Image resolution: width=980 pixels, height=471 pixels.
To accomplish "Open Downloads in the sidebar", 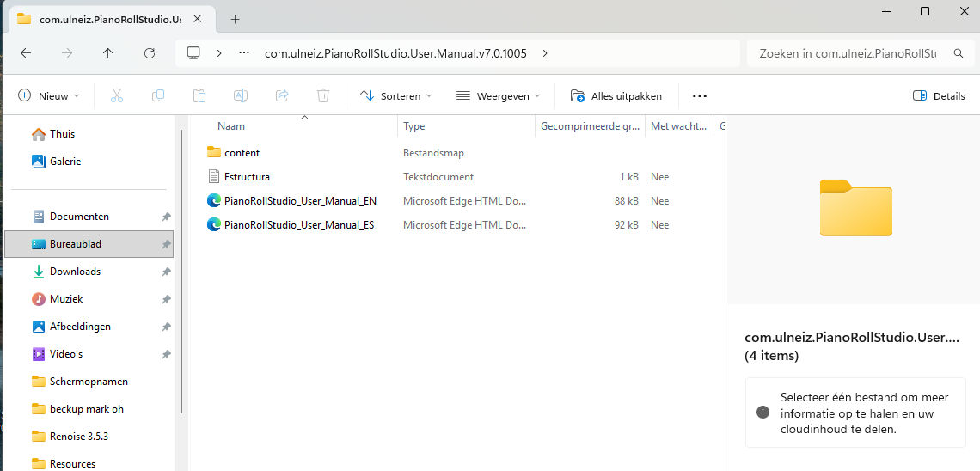I will (x=75, y=272).
